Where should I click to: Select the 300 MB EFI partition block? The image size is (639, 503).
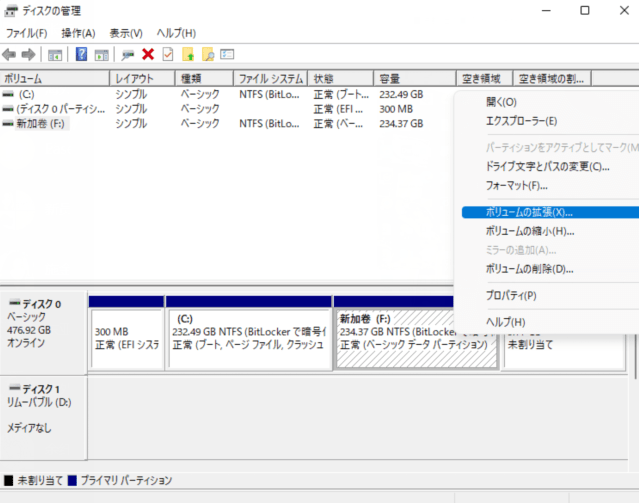tap(127, 338)
